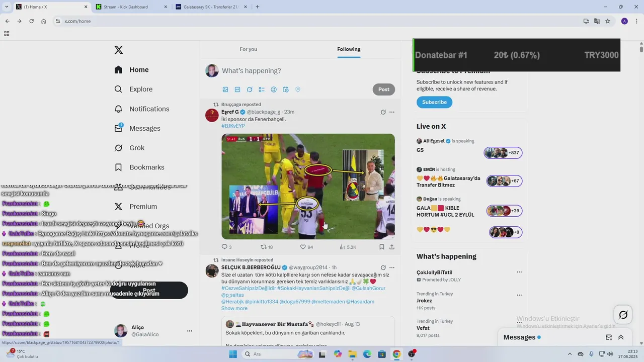This screenshot has height=362, width=644.
Task: Bookmark Eşref G's post
Action: click(382, 247)
